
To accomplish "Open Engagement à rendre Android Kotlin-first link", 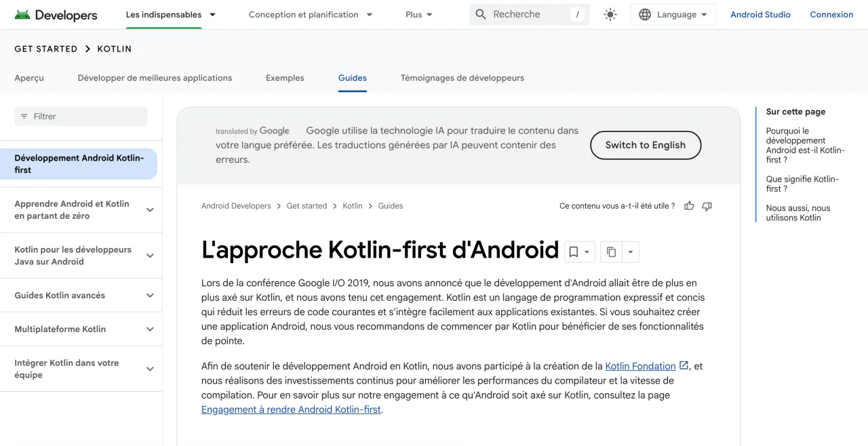I will (291, 409).
